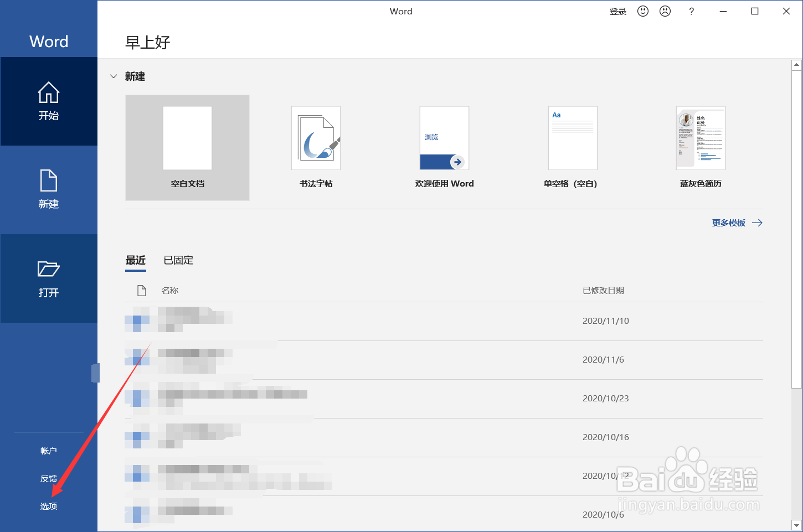Switch to the 已固定 tab
Screen dimensions: 803x532
(x=178, y=260)
